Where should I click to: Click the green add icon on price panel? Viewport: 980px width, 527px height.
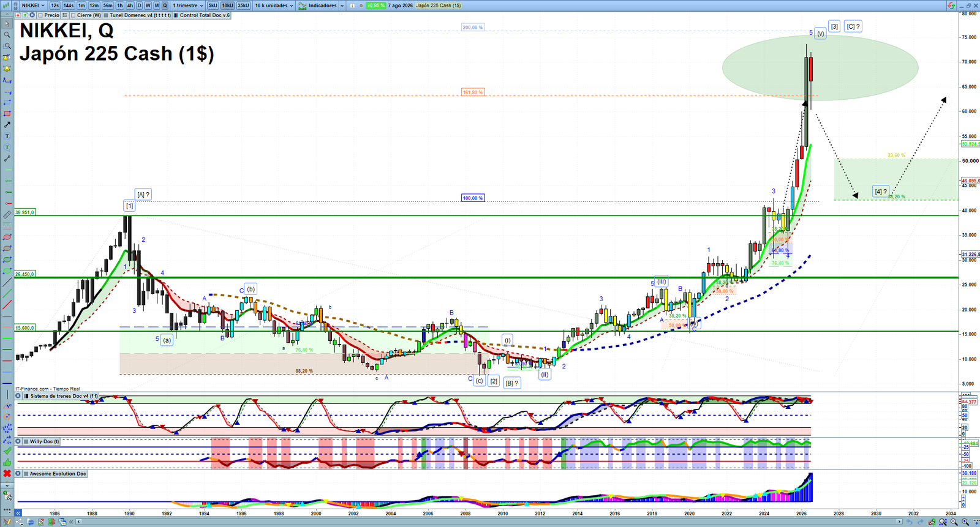coord(25,15)
